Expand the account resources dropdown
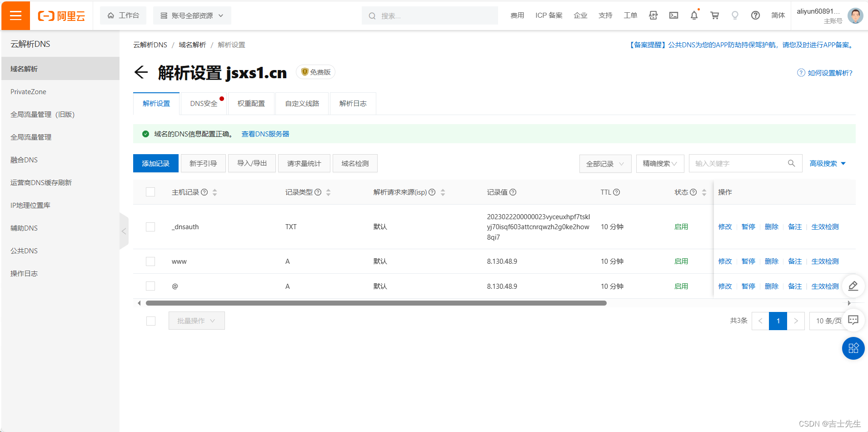This screenshot has height=432, width=868. 192,15
